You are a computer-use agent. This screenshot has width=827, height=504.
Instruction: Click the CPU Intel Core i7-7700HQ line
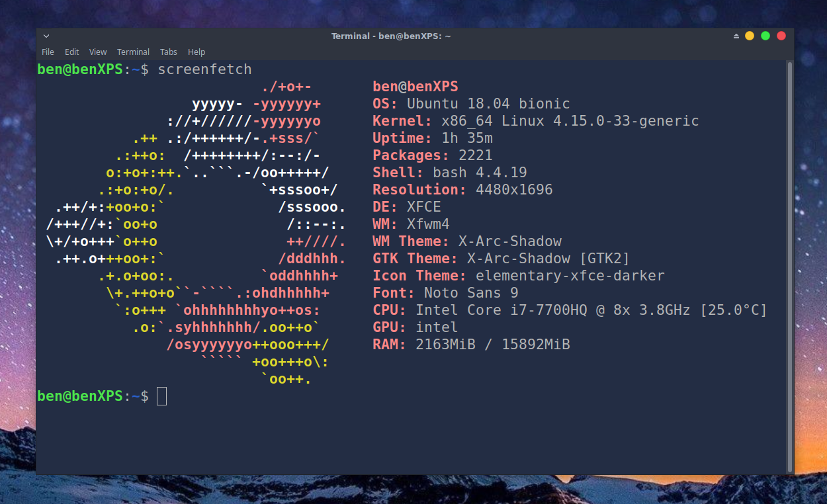point(570,310)
